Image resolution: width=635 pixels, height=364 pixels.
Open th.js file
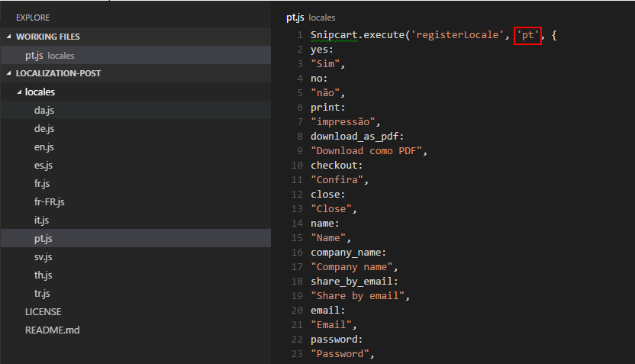tap(136, 275)
